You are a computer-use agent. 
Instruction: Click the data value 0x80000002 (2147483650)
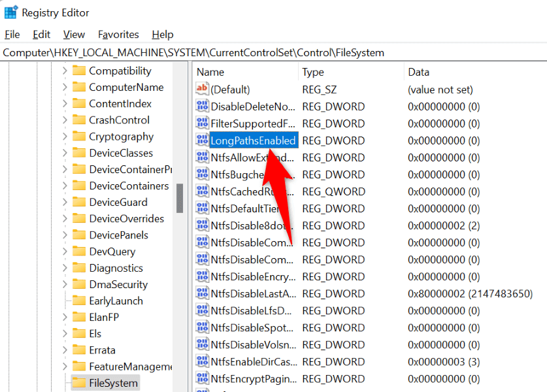470,293
